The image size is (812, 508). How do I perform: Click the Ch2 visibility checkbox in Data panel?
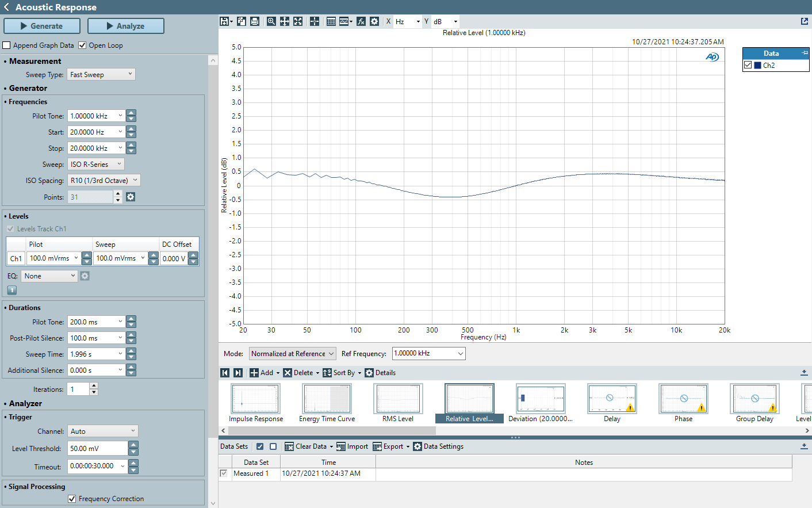pos(748,64)
